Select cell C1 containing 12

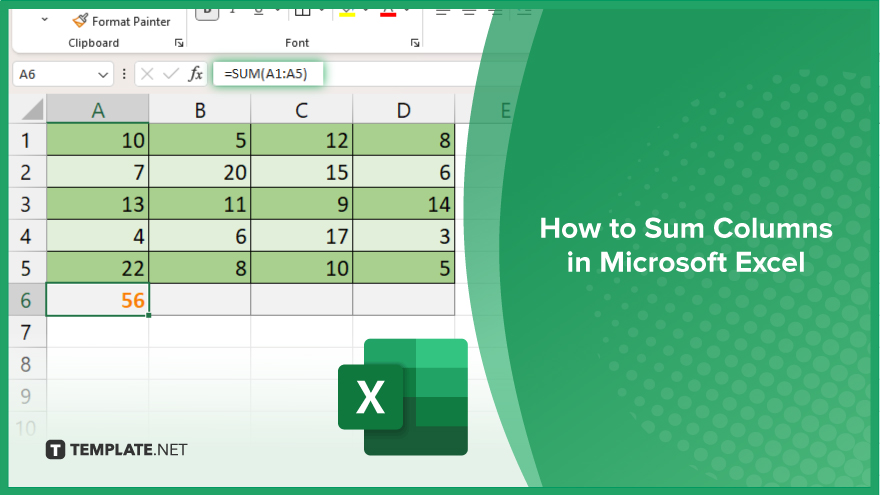click(x=301, y=140)
